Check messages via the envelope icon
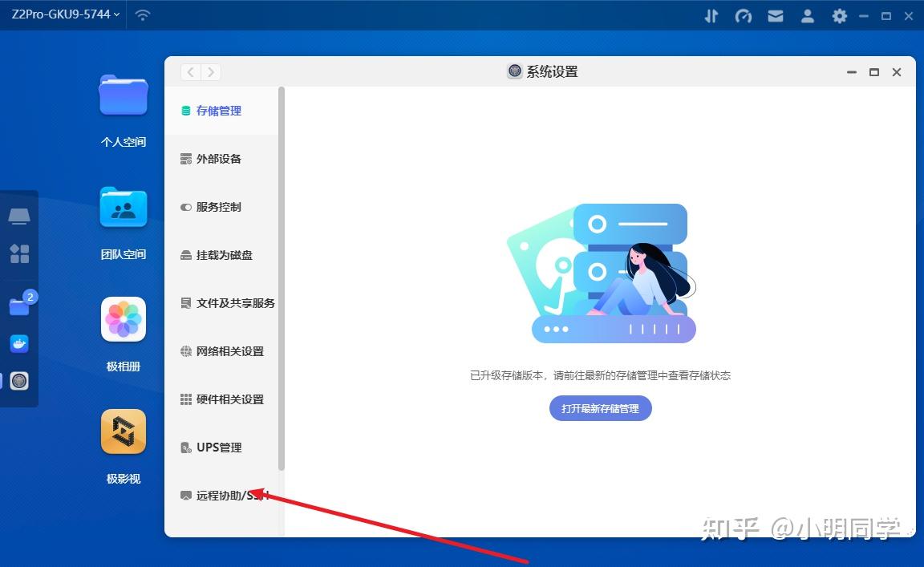924x567 pixels. (775, 14)
